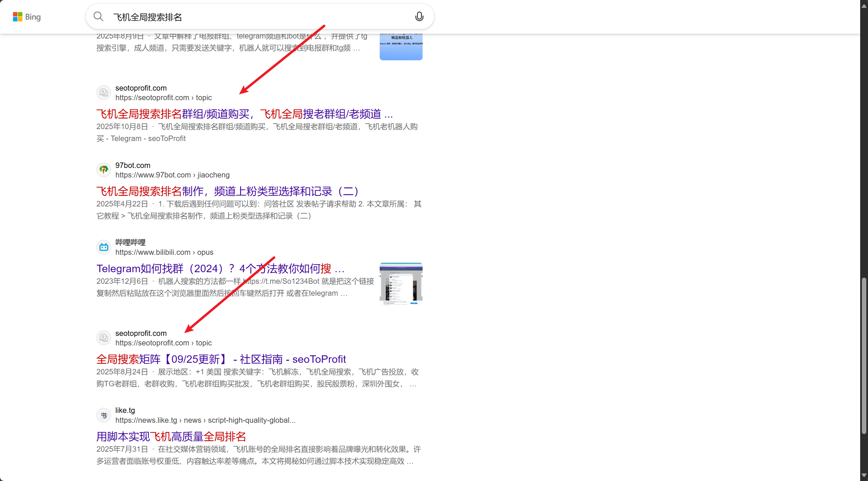Screen dimensions: 868x481
Task: Click the Bing logo
Action: (27, 17)
